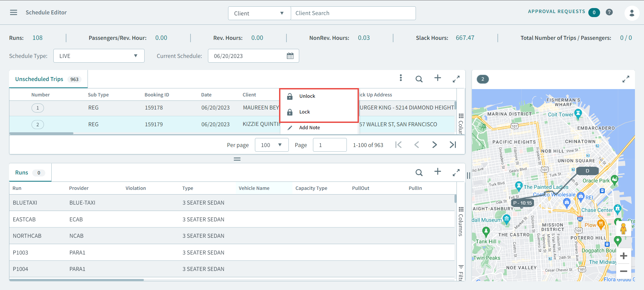
Task: Select the BLUETAXI run row
Action: (232, 203)
